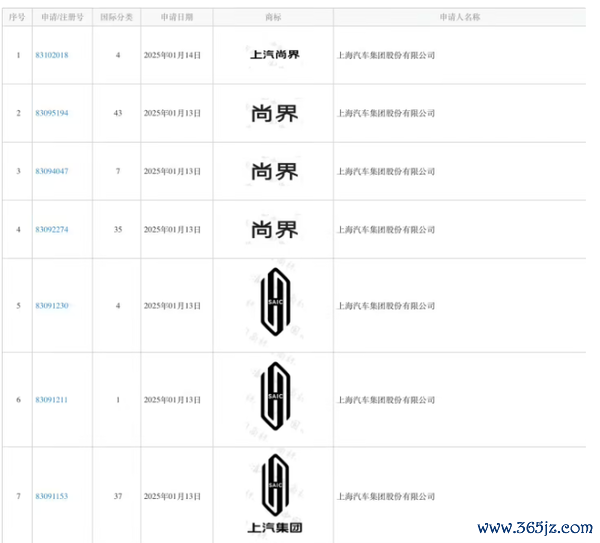Click international class 37 cell in row 7
The height and width of the screenshot is (543, 600).
[x=117, y=496]
